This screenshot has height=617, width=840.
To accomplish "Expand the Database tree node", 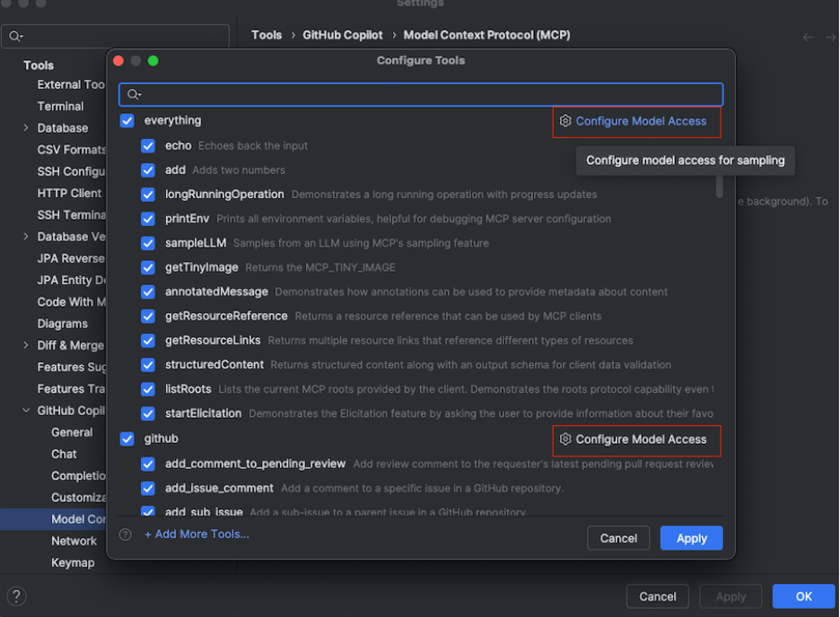I will coord(26,128).
